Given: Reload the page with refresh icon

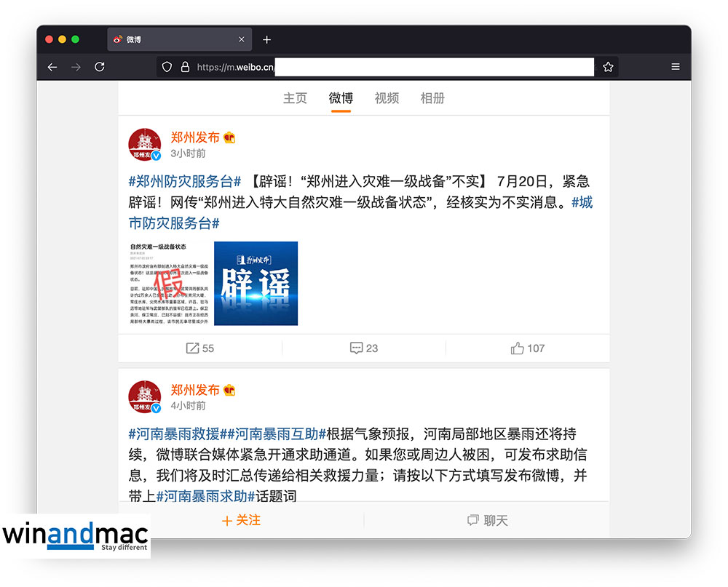Looking at the screenshot, I should [100, 67].
